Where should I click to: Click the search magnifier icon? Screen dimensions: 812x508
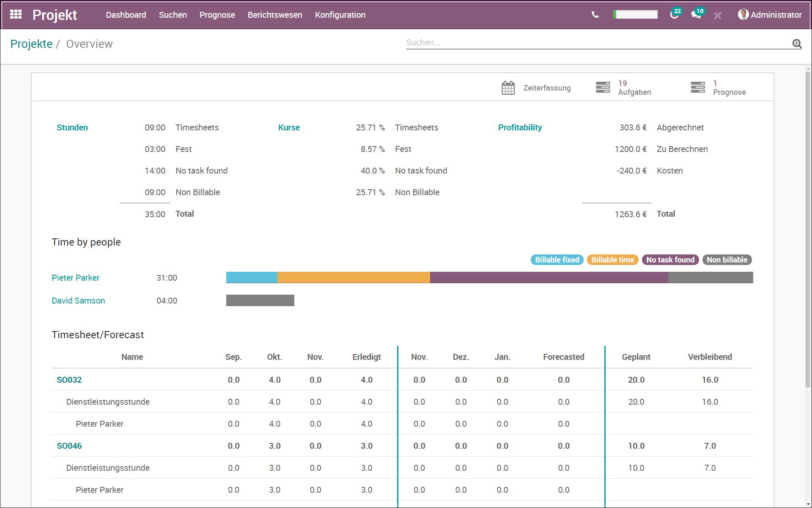click(797, 43)
